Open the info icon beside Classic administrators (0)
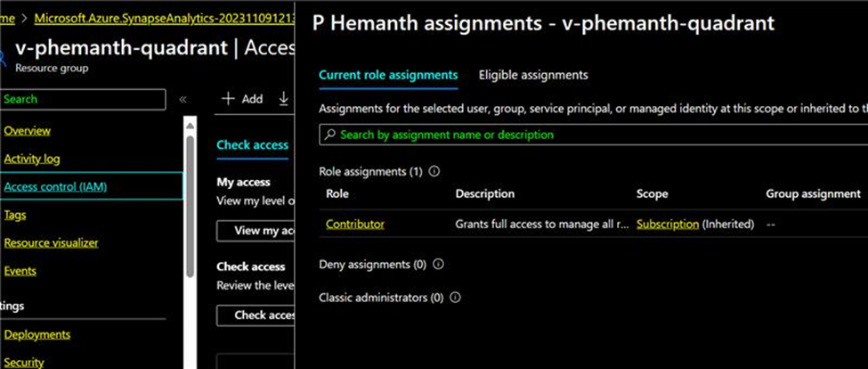Viewport: 868px width, 369px height. 455,298
